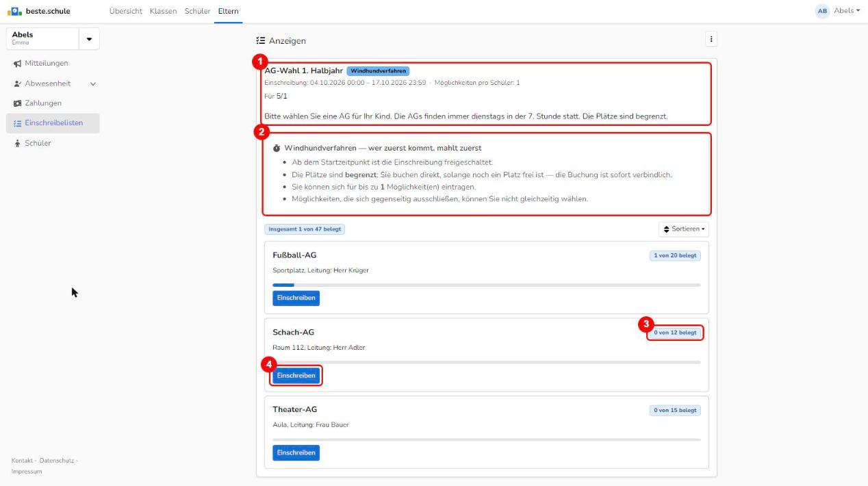Click the Fußball-AG card title
This screenshot has width=868, height=486.
(294, 255)
